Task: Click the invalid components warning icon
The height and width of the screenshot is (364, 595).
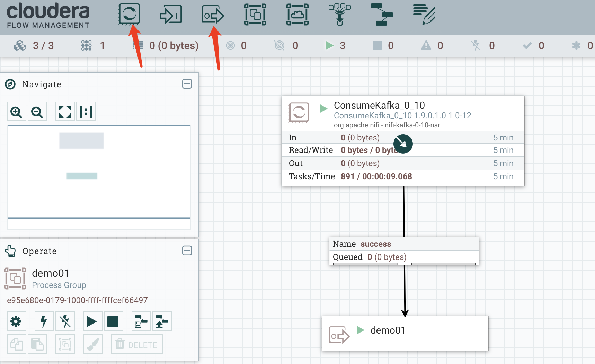Action: click(x=426, y=45)
